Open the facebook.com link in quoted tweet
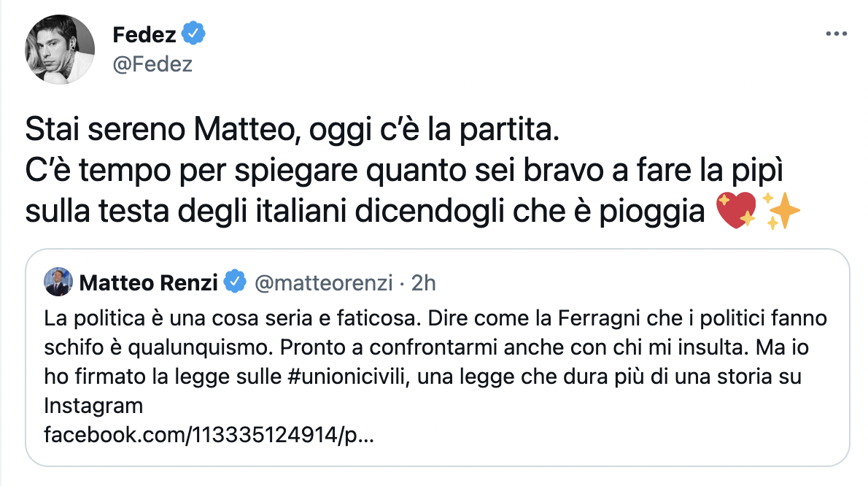 pos(210,436)
